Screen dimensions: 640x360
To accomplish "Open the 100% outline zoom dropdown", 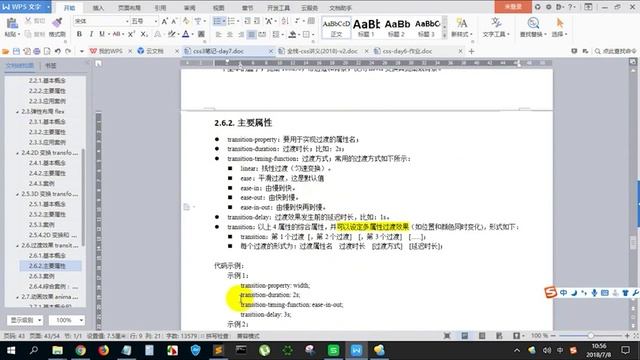I will [x=66, y=320].
